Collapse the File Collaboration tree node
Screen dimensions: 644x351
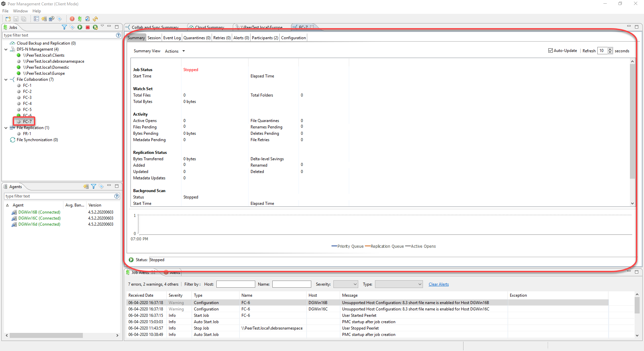(x=6, y=79)
